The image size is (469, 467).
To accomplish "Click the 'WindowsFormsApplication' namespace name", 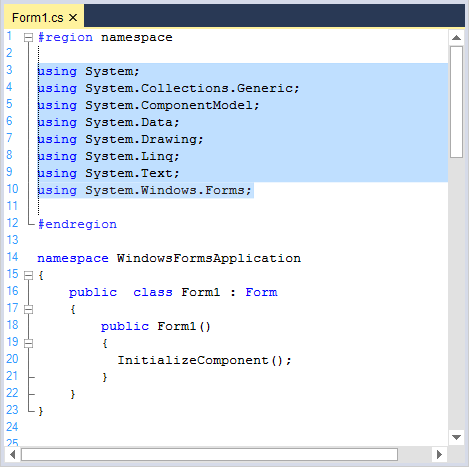I will tap(209, 259).
